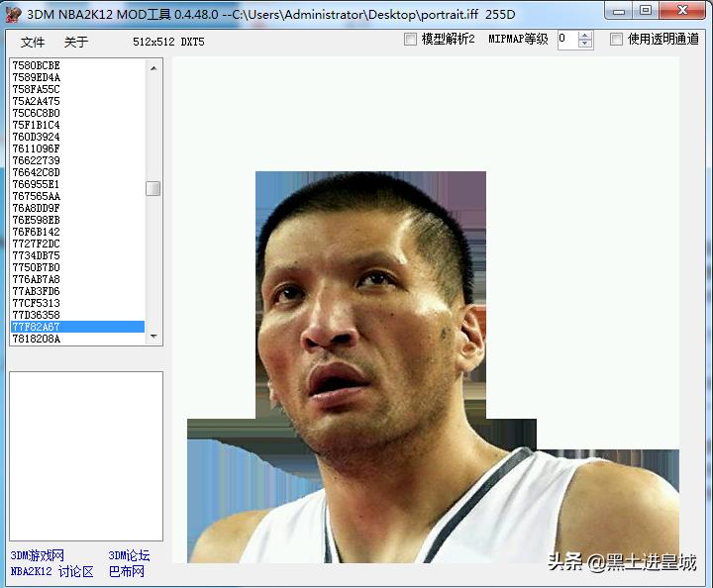Select entry 7589ED4A in the list
The image size is (713, 588).
pos(77,77)
